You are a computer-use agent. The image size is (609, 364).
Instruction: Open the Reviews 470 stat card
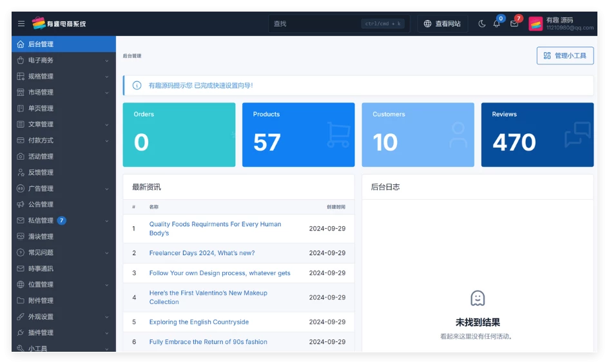pyautogui.click(x=537, y=135)
